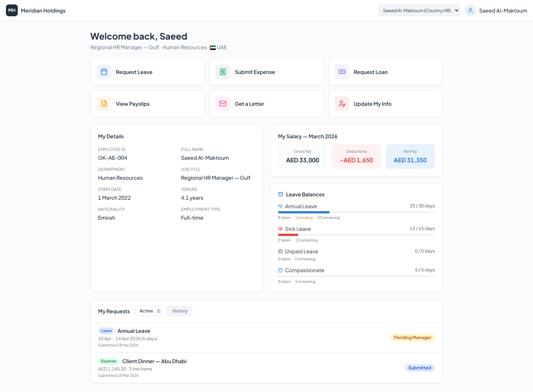Click the envelope icon on Get a Letter
The width and height of the screenshot is (533, 392).
[223, 104]
